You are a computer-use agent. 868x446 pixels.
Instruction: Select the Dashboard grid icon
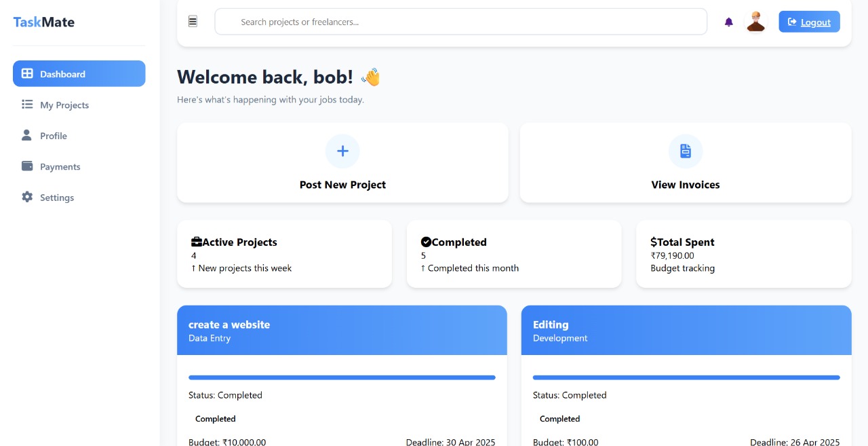point(26,73)
